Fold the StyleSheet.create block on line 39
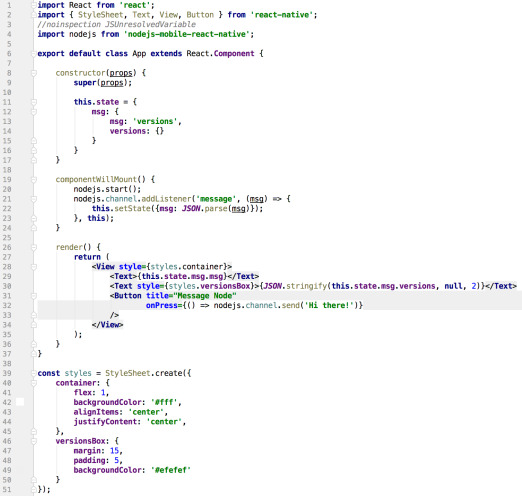This screenshot has height=497, width=522. click(x=34, y=373)
